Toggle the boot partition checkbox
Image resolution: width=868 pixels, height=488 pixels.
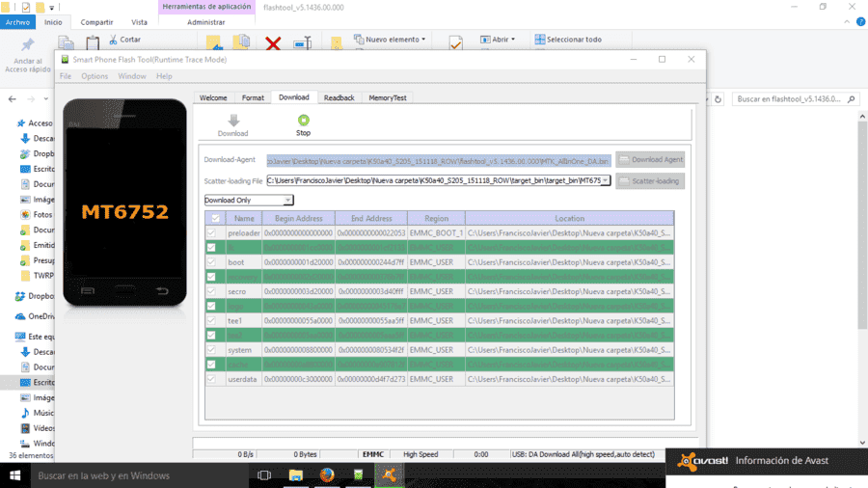[211, 262]
